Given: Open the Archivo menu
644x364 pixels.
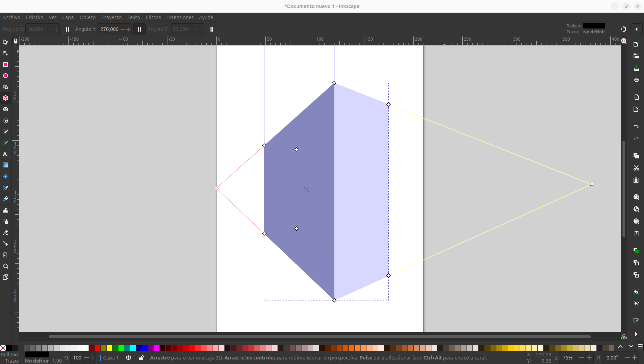Looking at the screenshot, I should pyautogui.click(x=11, y=17).
